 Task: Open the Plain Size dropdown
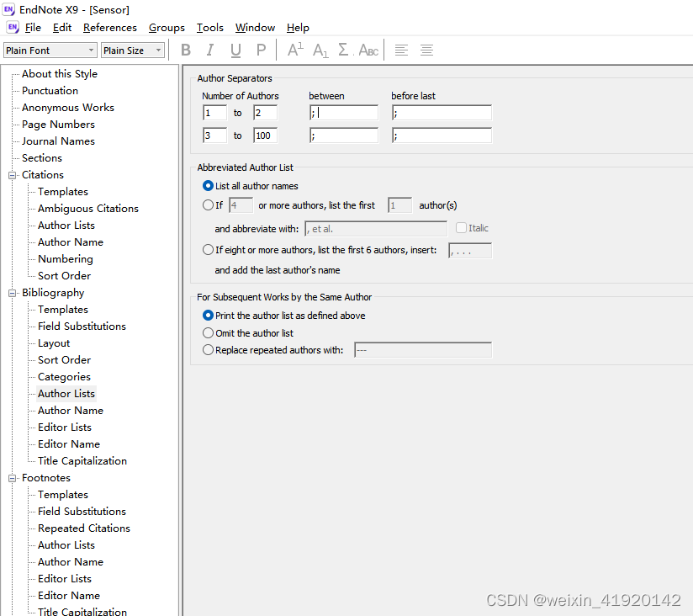coord(133,50)
